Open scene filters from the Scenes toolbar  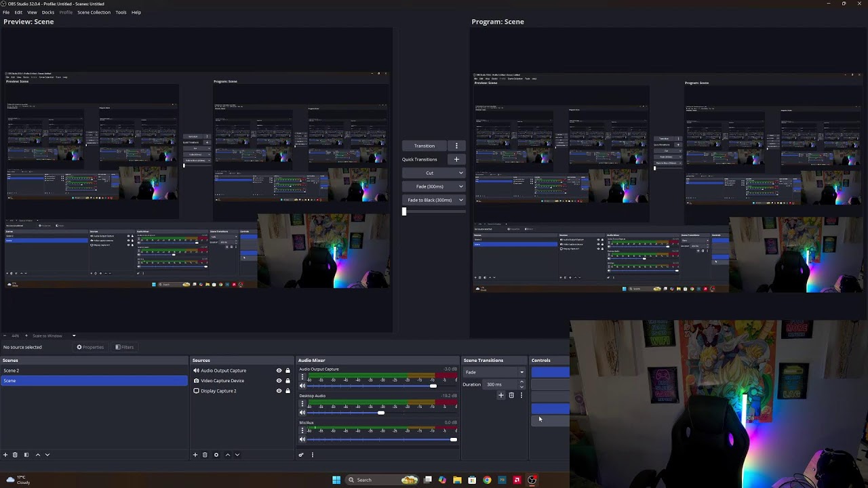pos(26,455)
